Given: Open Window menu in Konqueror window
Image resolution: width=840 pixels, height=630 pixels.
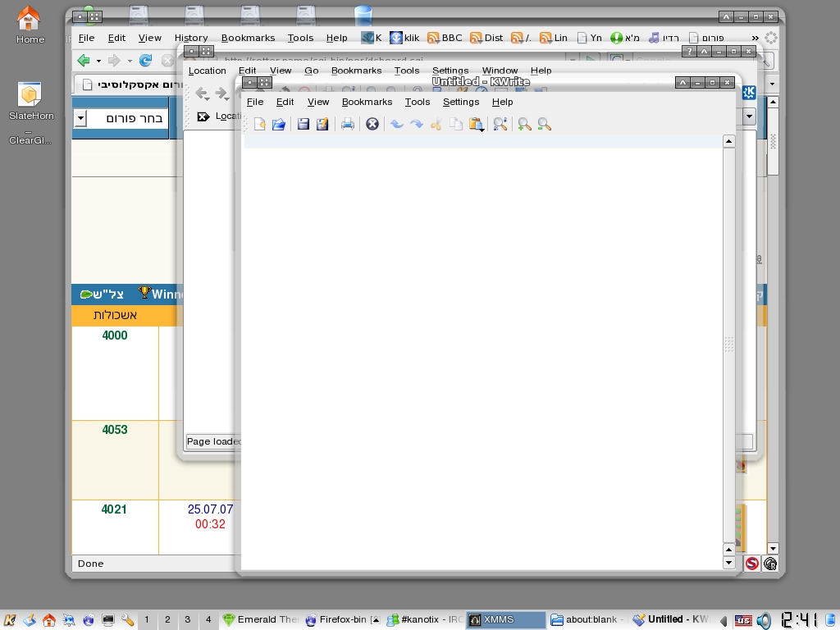Looking at the screenshot, I should [x=500, y=71].
